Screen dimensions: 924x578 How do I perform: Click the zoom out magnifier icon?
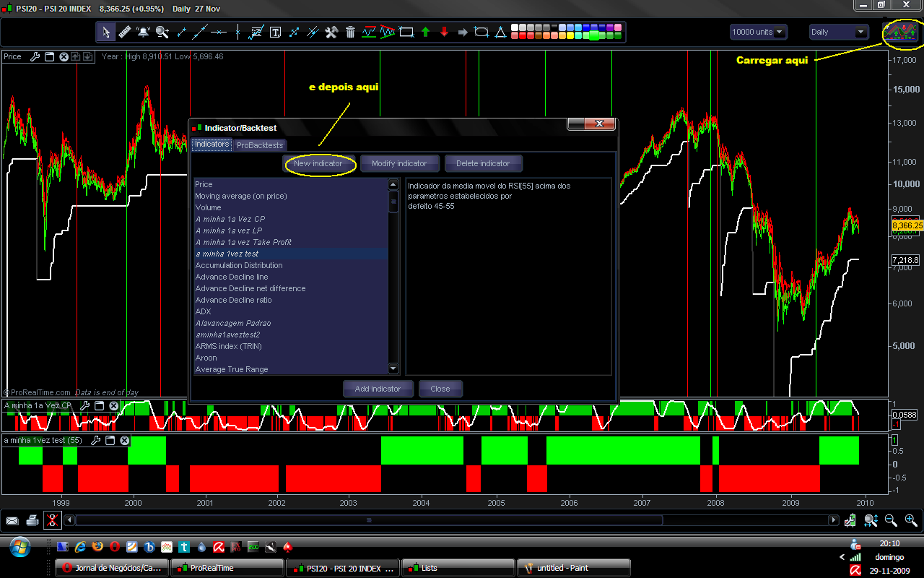coord(891,520)
